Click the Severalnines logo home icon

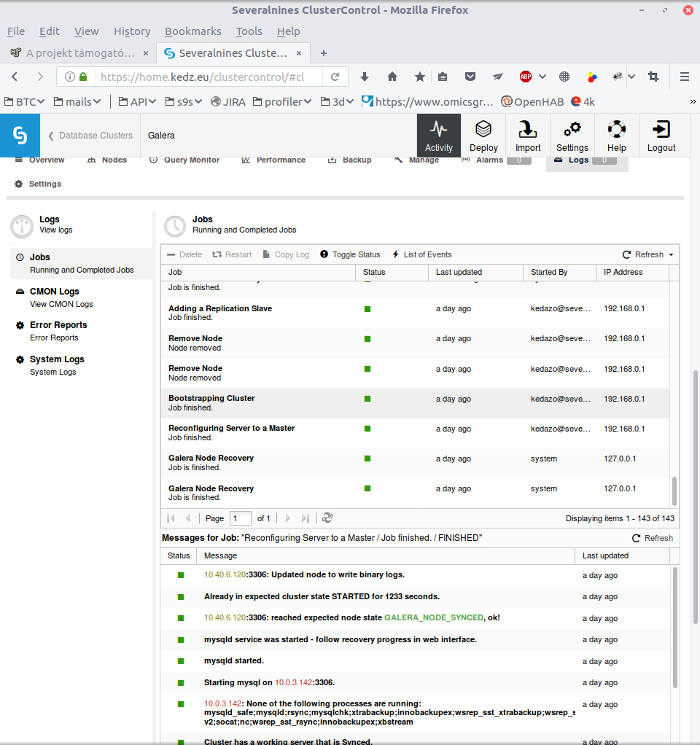click(20, 136)
